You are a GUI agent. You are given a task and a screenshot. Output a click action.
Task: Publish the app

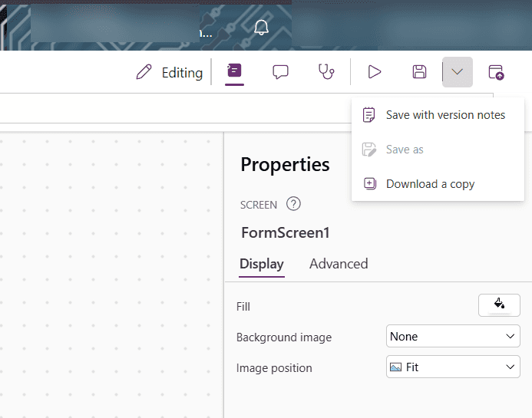496,72
